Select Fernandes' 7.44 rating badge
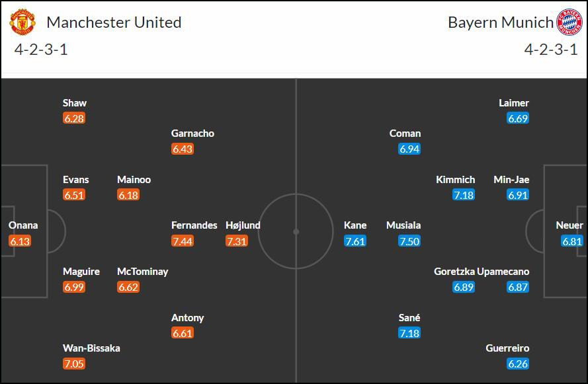Screen dimensions: 588x384 click(183, 241)
